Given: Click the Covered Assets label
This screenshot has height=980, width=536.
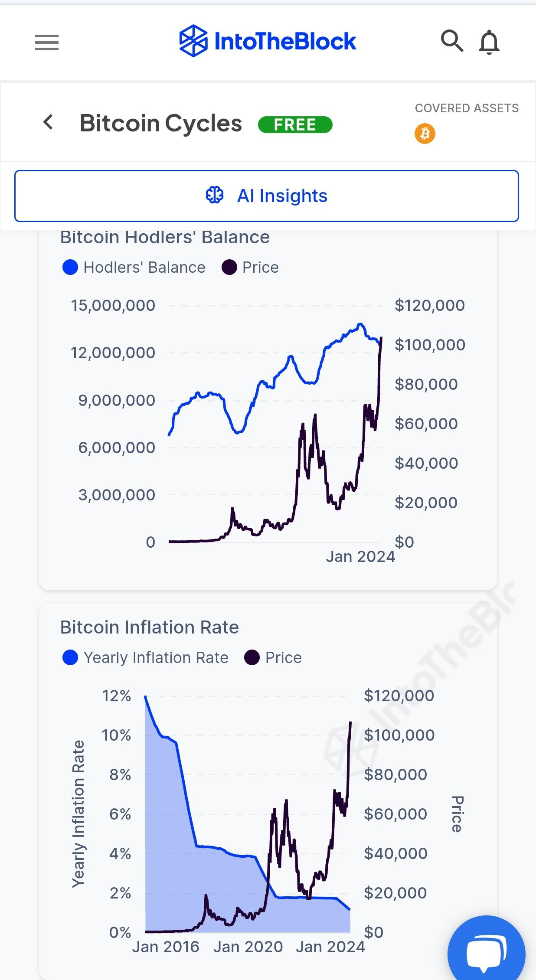Looking at the screenshot, I should coord(467,108).
